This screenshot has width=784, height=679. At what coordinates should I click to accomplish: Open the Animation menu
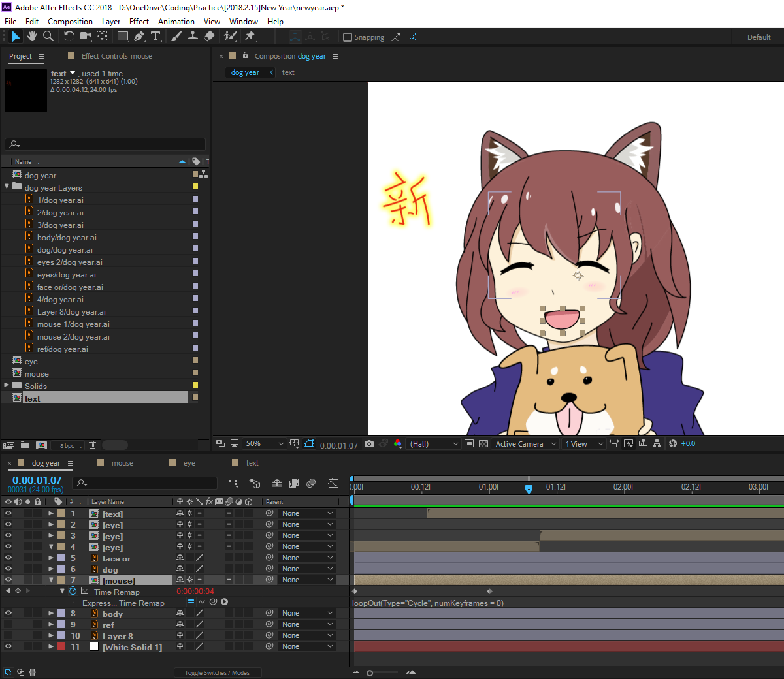(176, 22)
